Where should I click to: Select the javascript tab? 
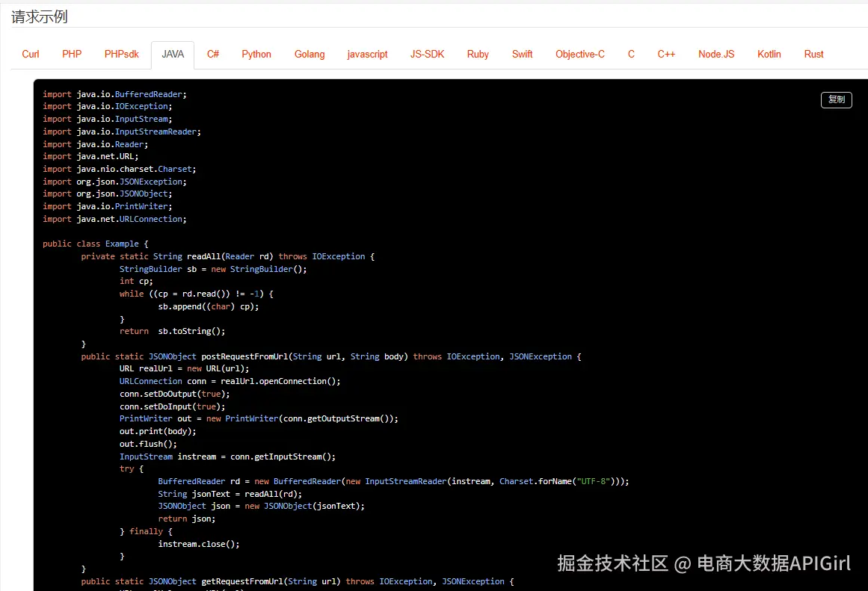(368, 55)
